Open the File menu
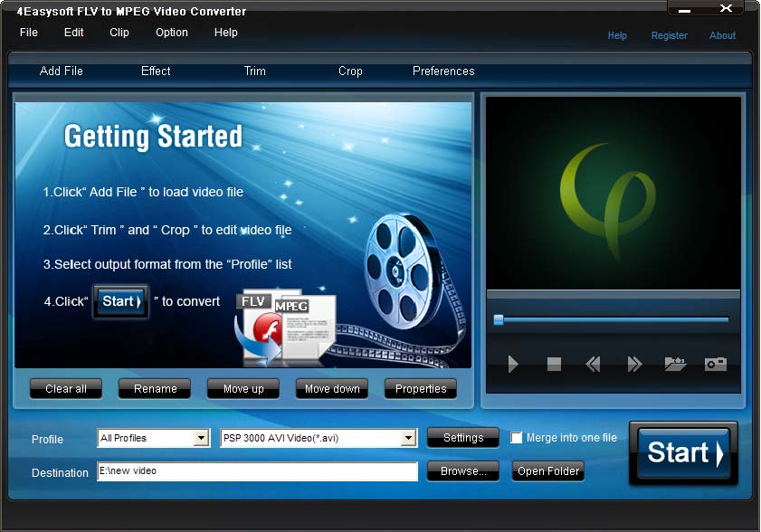 [x=29, y=33]
